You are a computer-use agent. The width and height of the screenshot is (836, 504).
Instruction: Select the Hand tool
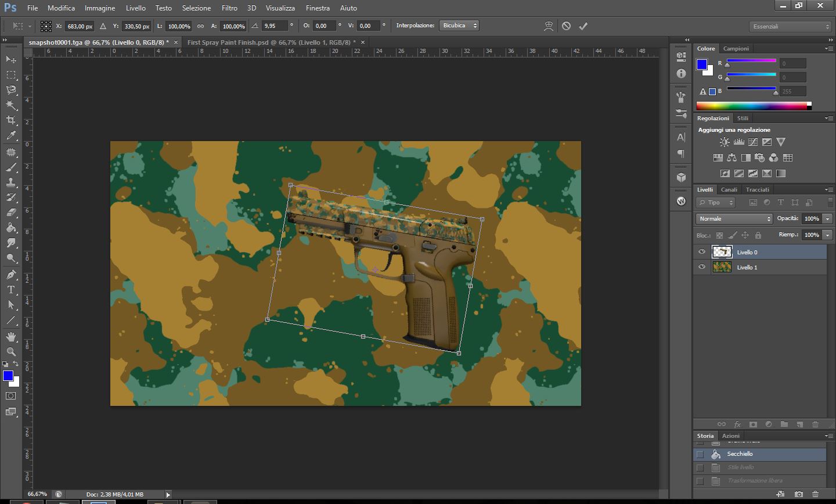pos(11,337)
